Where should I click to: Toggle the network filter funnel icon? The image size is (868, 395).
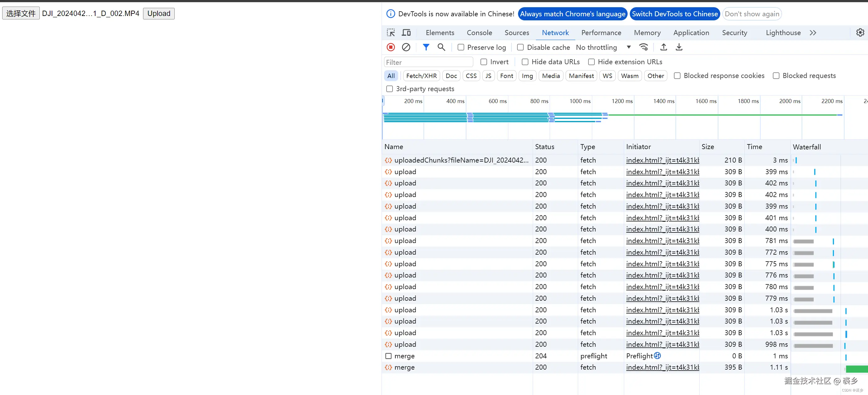pyautogui.click(x=426, y=47)
